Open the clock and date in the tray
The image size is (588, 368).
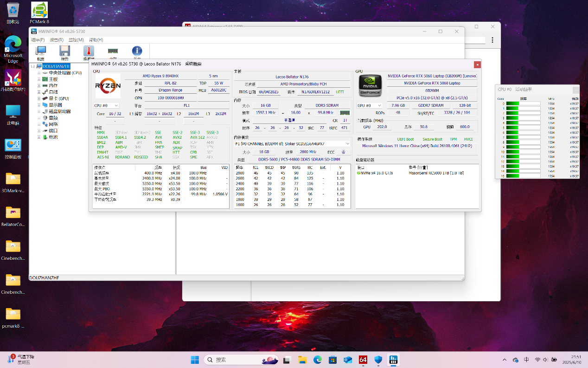pyautogui.click(x=572, y=360)
